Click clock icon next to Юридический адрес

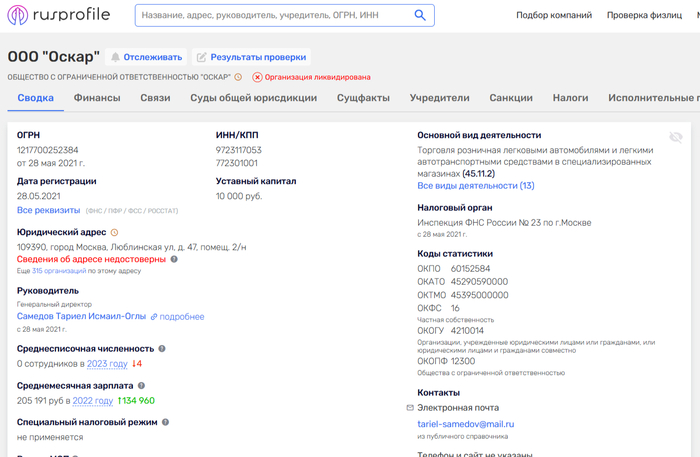click(x=114, y=233)
